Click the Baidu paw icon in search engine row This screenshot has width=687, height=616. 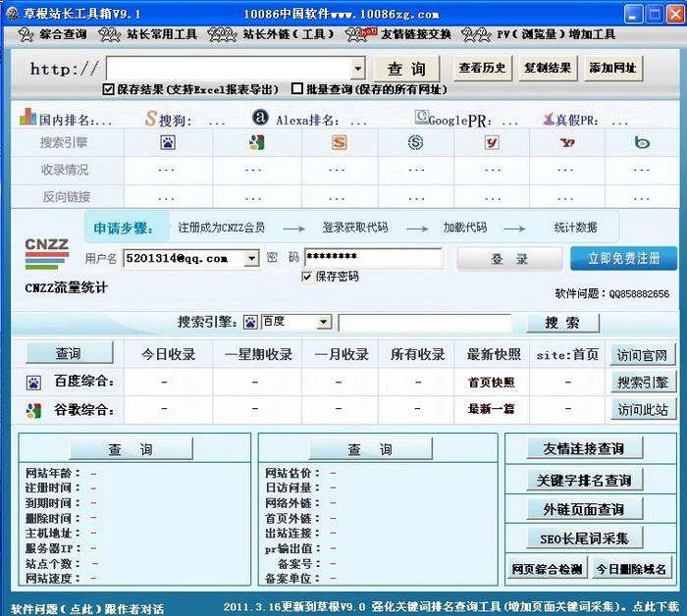click(168, 143)
